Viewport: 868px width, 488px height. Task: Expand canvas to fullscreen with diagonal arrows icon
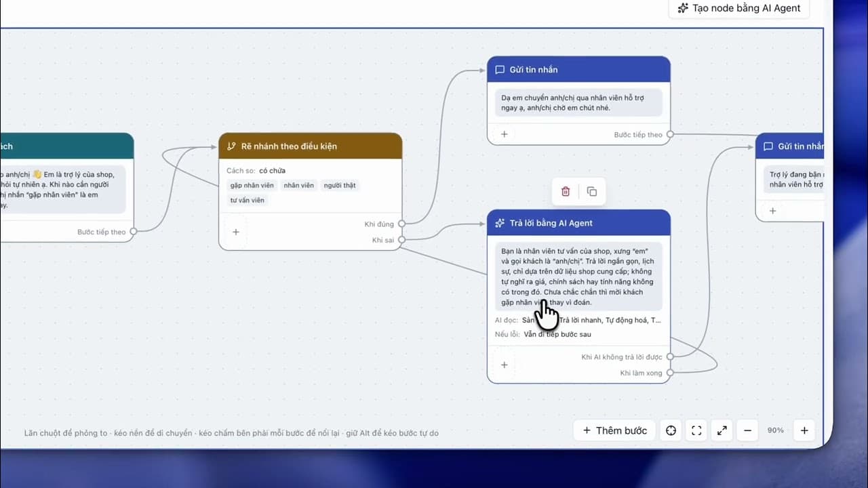[722, 430]
